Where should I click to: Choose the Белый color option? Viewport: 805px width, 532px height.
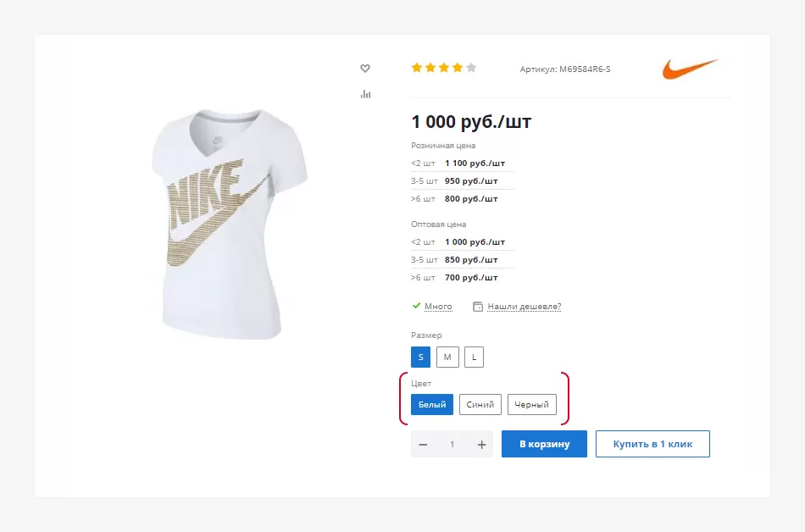(432, 404)
